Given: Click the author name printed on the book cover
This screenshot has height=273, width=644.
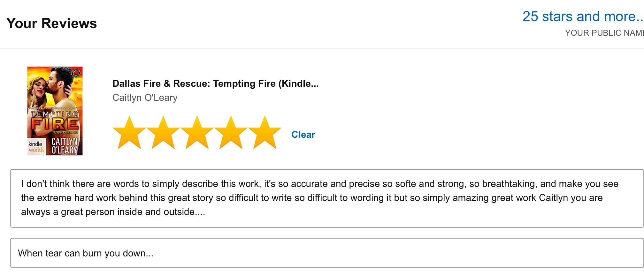Looking at the screenshot, I should [65, 146].
